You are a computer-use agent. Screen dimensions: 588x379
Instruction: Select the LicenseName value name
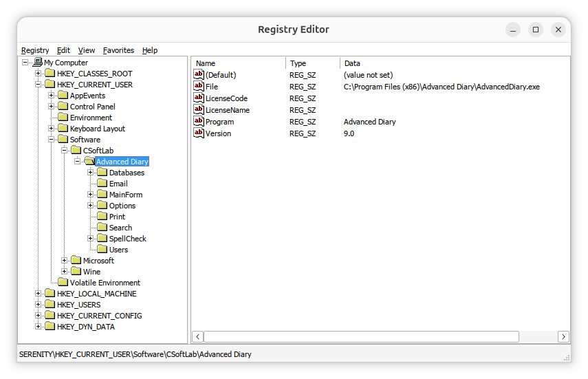[x=227, y=110]
